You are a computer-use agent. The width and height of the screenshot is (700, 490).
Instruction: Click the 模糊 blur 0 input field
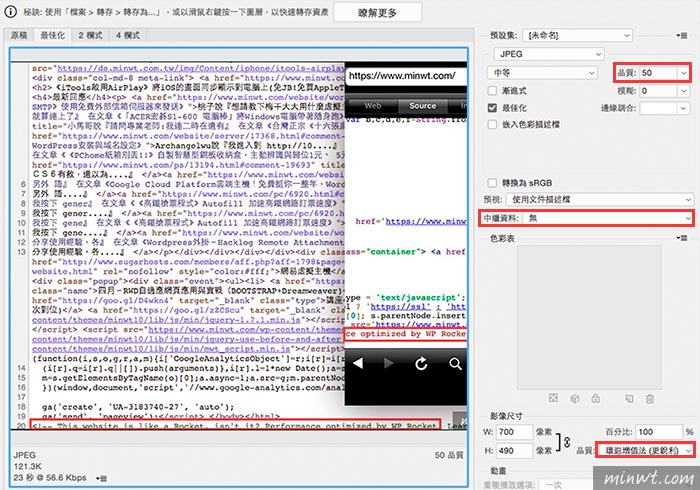pyautogui.click(x=658, y=91)
